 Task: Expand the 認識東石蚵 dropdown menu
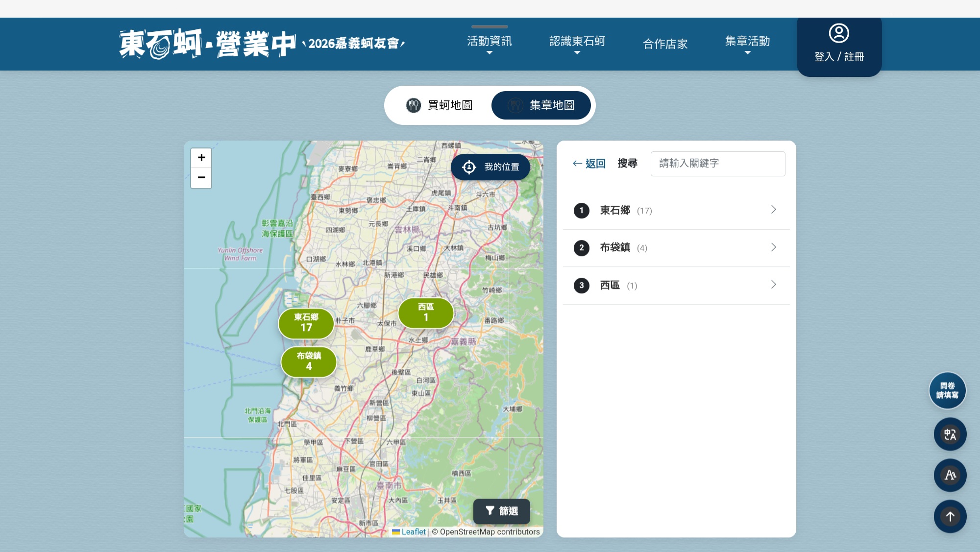tap(577, 44)
